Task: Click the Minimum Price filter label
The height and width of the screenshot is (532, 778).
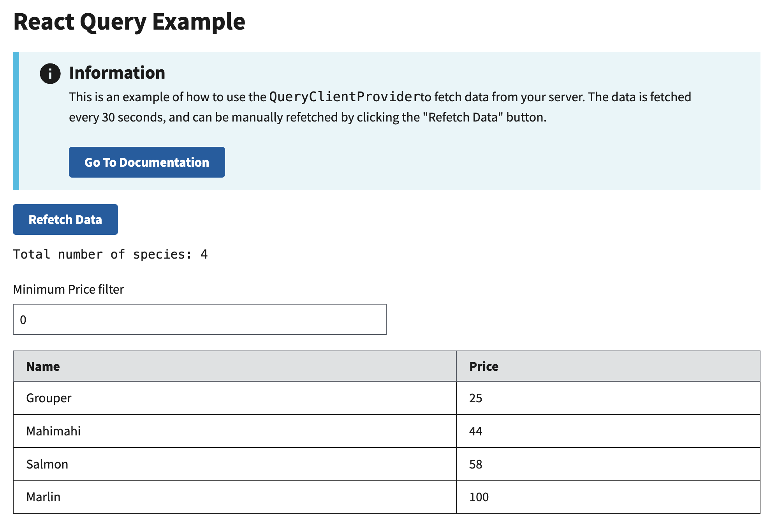Action: (68, 289)
